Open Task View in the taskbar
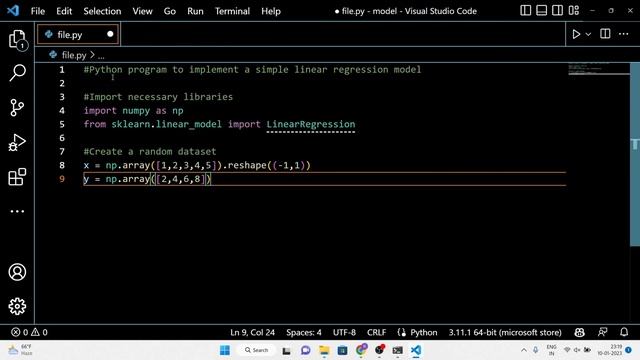The image size is (640, 360). click(x=286, y=350)
